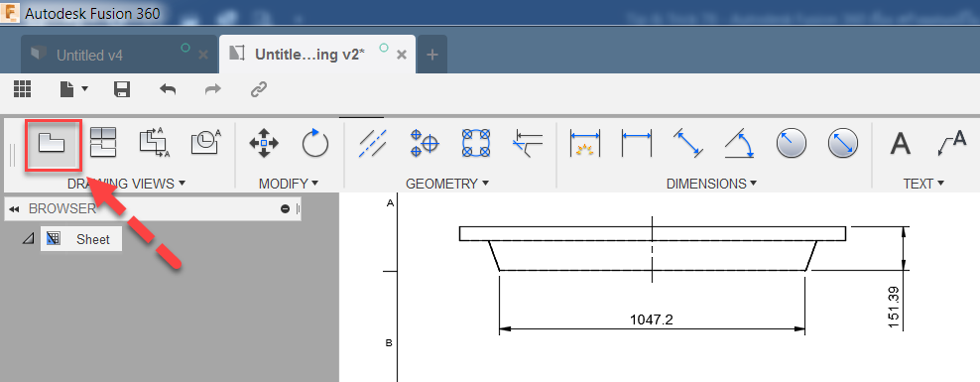Open the TEXT dropdown menu
This screenshot has width=980, height=382.
click(922, 184)
